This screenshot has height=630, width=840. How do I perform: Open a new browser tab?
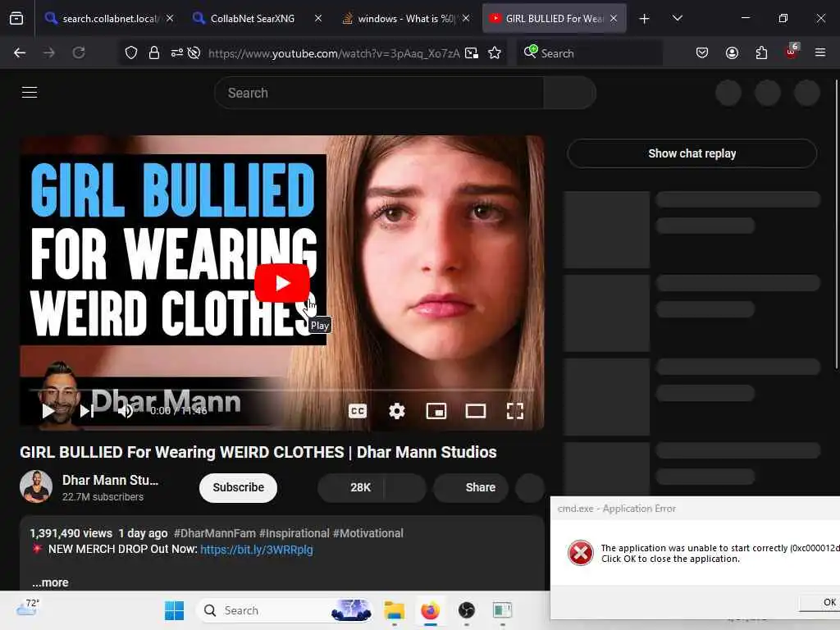pyautogui.click(x=645, y=19)
